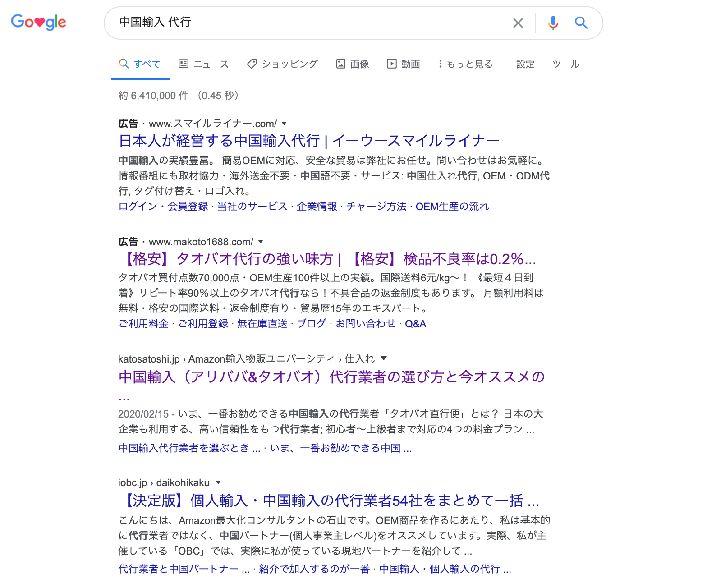Click the iobc.jp › daikohikaku breadcrumb
Viewport: 707px width, 588px height.
pyautogui.click(x=164, y=482)
